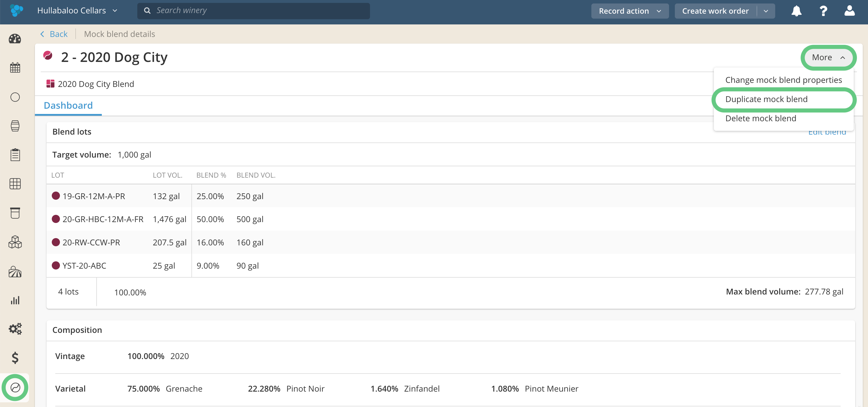
Task: Open the help question mark icon
Action: coord(823,11)
